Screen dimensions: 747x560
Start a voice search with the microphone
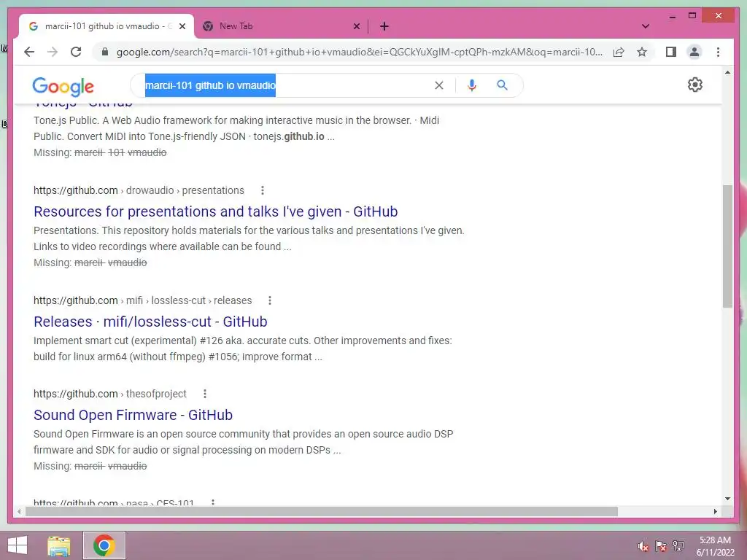coord(472,85)
